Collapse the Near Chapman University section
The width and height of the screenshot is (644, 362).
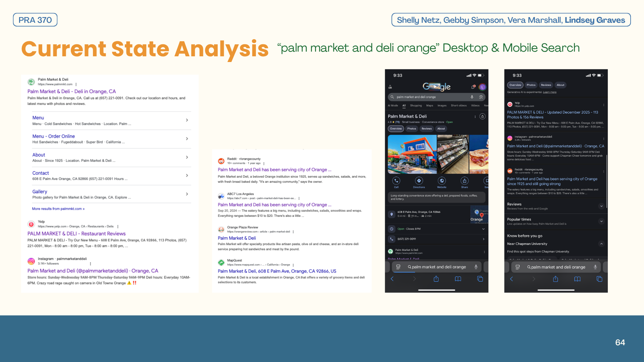pos(601,244)
